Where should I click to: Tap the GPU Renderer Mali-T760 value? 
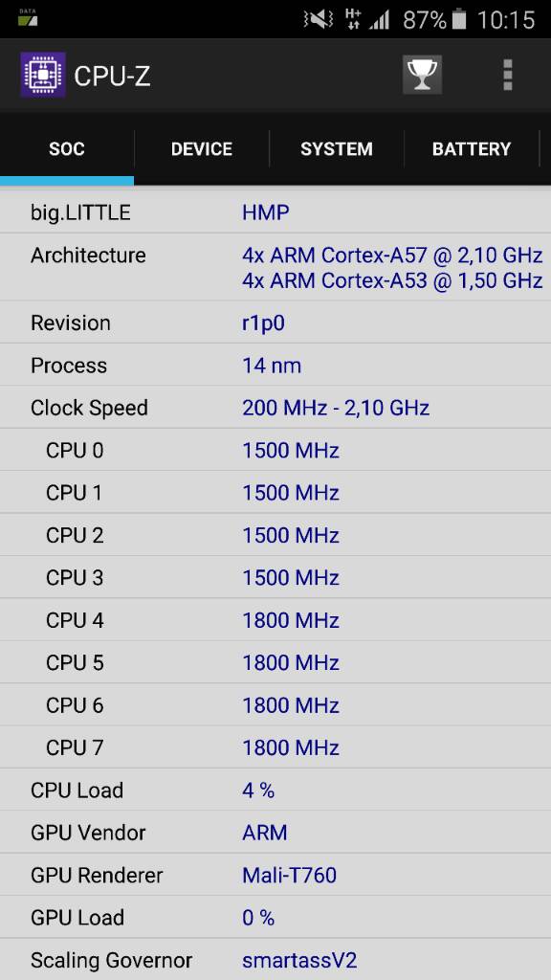pos(289,875)
